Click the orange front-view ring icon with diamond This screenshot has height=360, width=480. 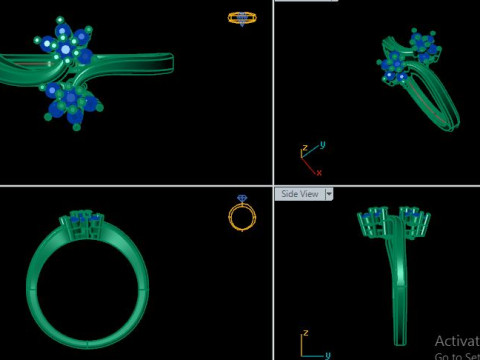coord(242,213)
